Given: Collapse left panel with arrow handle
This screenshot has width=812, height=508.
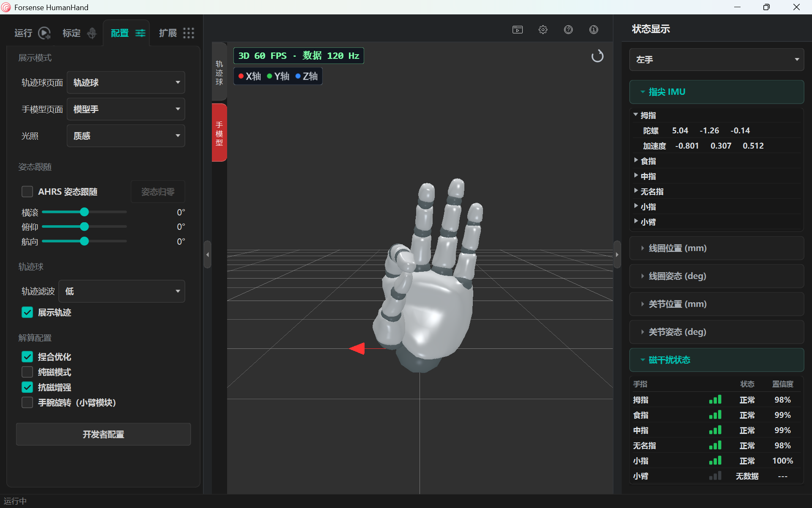Looking at the screenshot, I should pyautogui.click(x=207, y=254).
